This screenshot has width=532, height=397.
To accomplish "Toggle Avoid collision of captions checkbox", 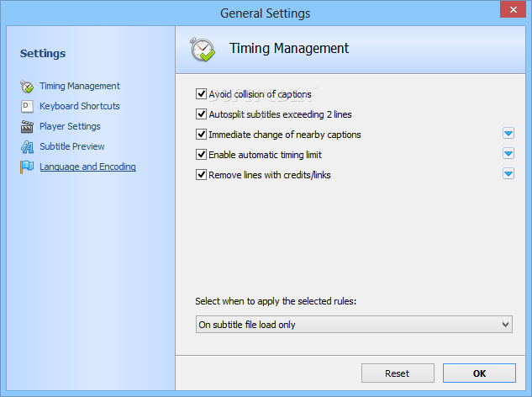I will (x=201, y=93).
